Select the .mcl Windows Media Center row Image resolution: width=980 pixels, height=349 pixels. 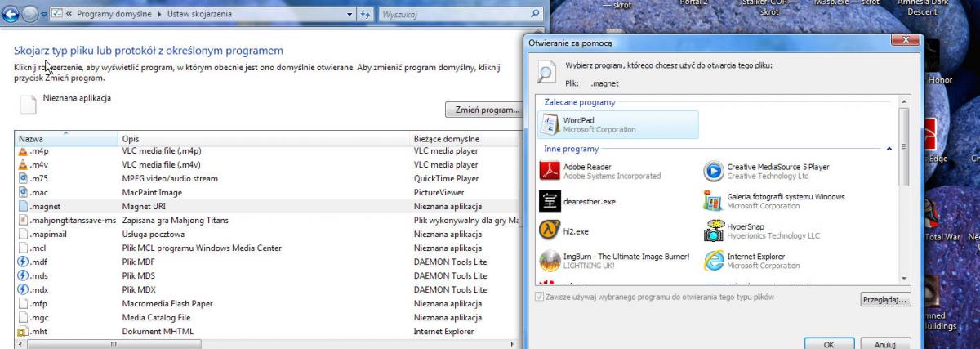269,248
